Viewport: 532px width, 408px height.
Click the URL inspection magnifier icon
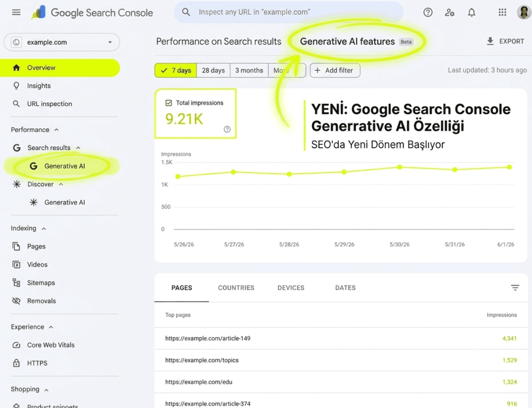click(16, 103)
